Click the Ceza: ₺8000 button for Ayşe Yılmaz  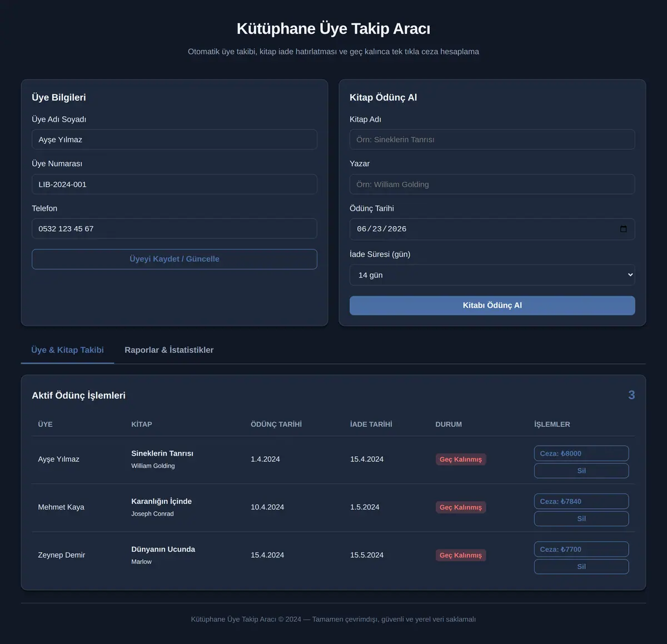click(581, 453)
